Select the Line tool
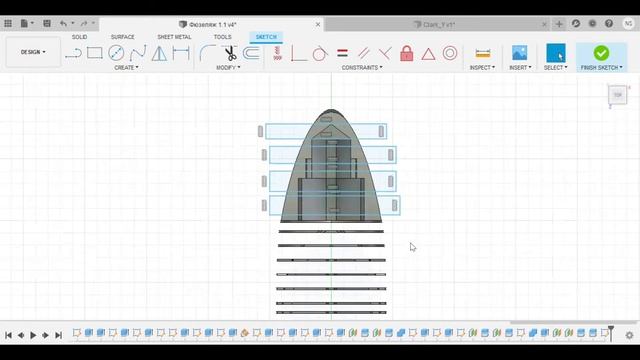 pos(73,53)
